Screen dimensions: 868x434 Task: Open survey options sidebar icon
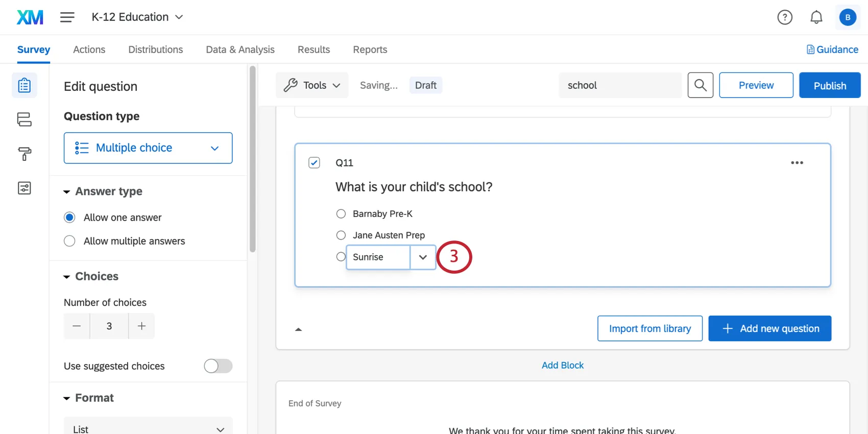point(25,188)
